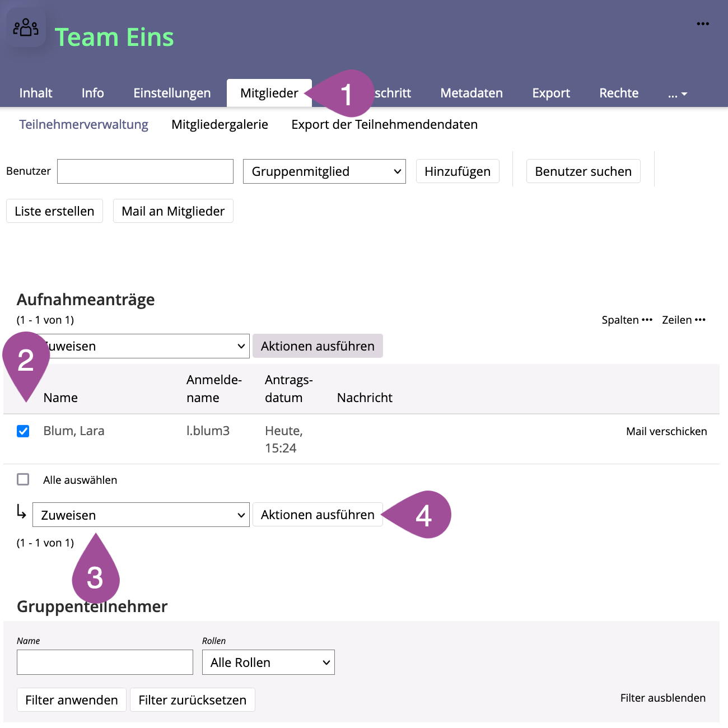The height and width of the screenshot is (728, 728).
Task: Check the box next to Blum, Lara
Action: [23, 431]
